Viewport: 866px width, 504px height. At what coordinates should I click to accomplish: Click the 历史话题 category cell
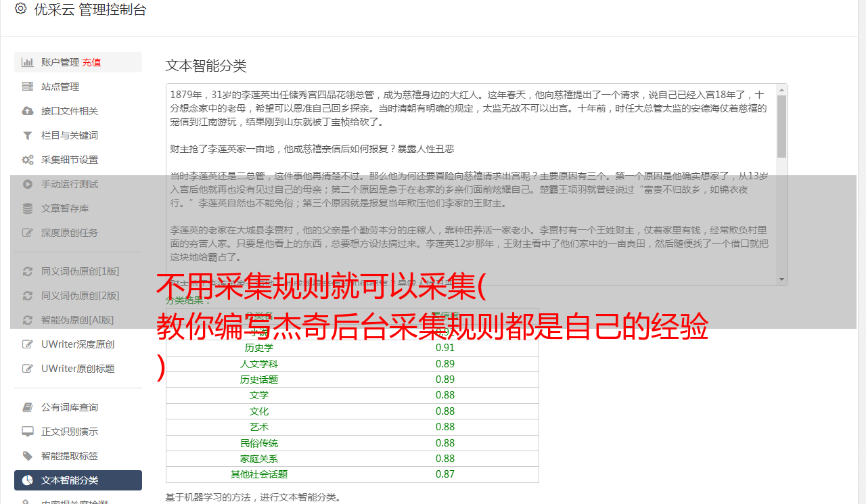[259, 380]
